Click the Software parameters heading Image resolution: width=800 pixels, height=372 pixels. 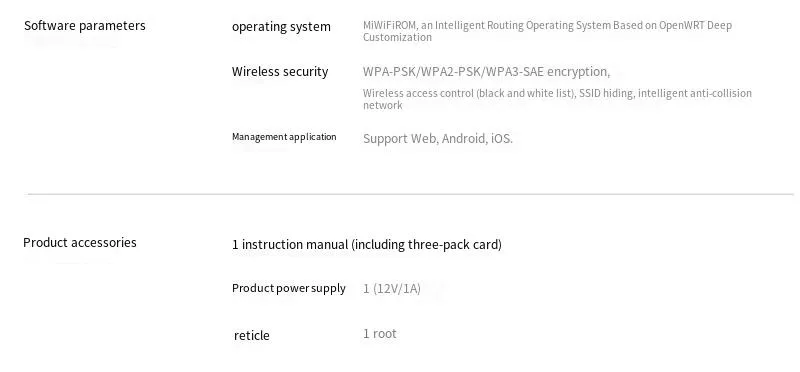tap(85, 26)
